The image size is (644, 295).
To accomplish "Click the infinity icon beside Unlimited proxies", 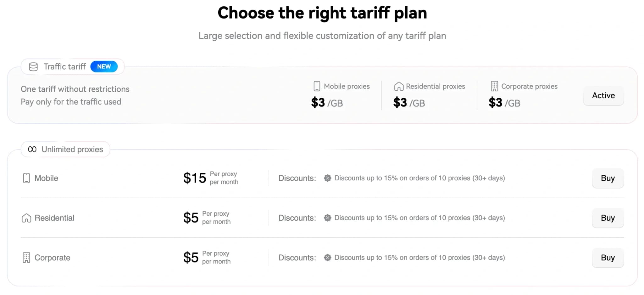I will (x=32, y=149).
